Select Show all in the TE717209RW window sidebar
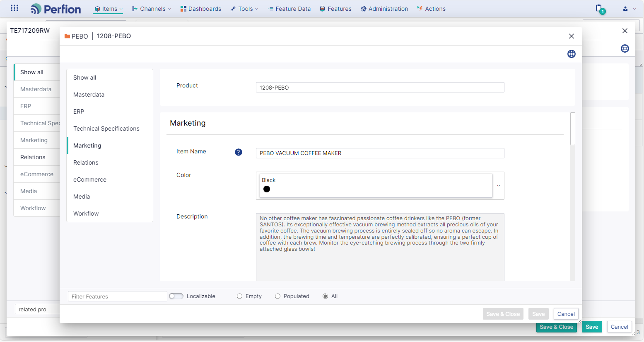The height and width of the screenshot is (342, 644). [x=37, y=72]
